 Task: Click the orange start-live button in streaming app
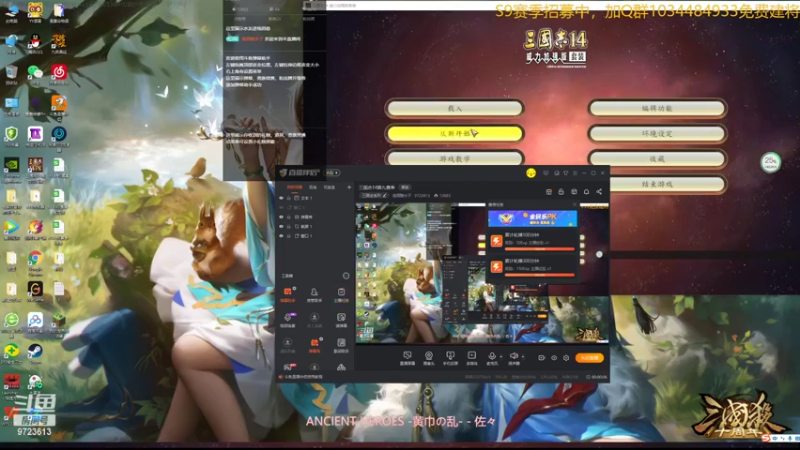click(590, 358)
